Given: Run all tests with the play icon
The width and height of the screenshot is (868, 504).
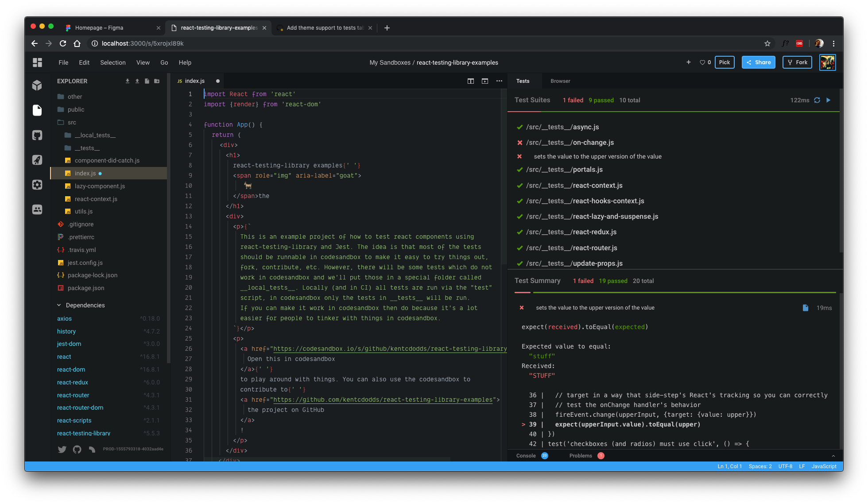Looking at the screenshot, I should click(x=829, y=100).
